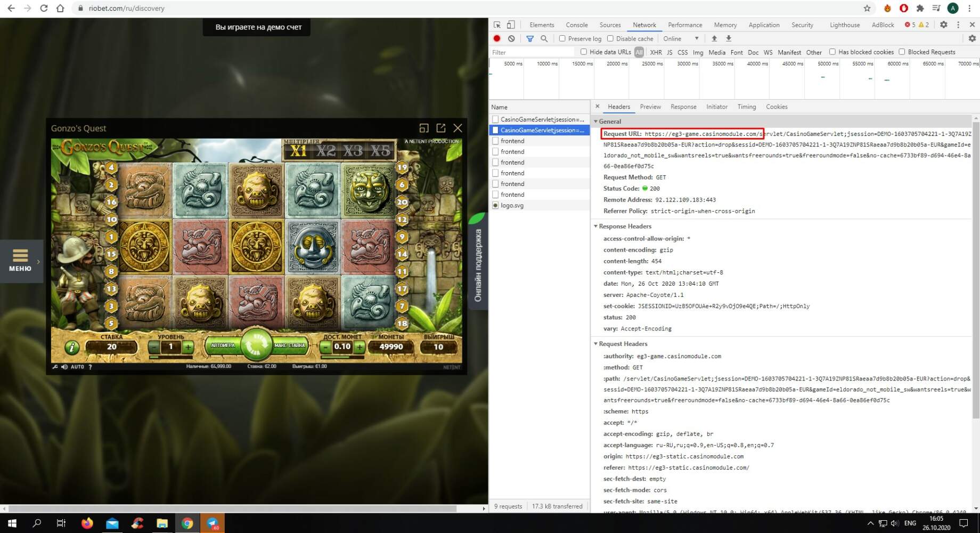This screenshot has width=980, height=533.
Task: Filter requests by XHR
Action: pos(656,52)
